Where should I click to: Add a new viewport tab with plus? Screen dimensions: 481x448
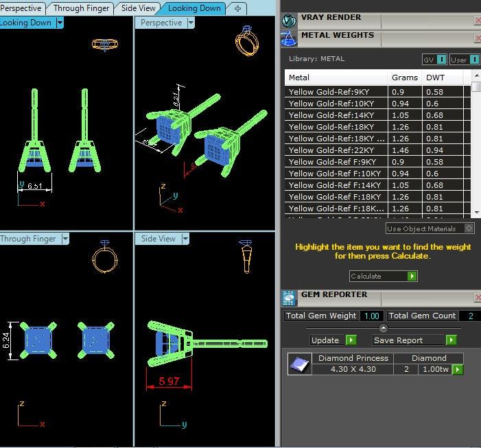[x=237, y=9]
